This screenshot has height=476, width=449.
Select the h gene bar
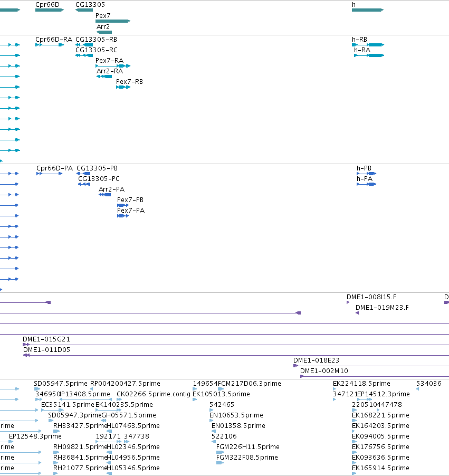368,10
